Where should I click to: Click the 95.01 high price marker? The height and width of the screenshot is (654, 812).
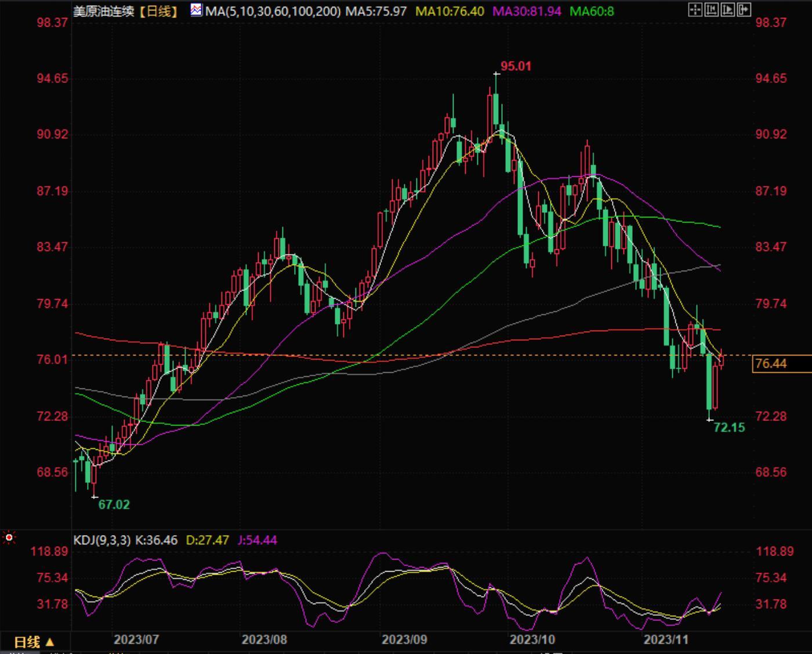tap(516, 66)
